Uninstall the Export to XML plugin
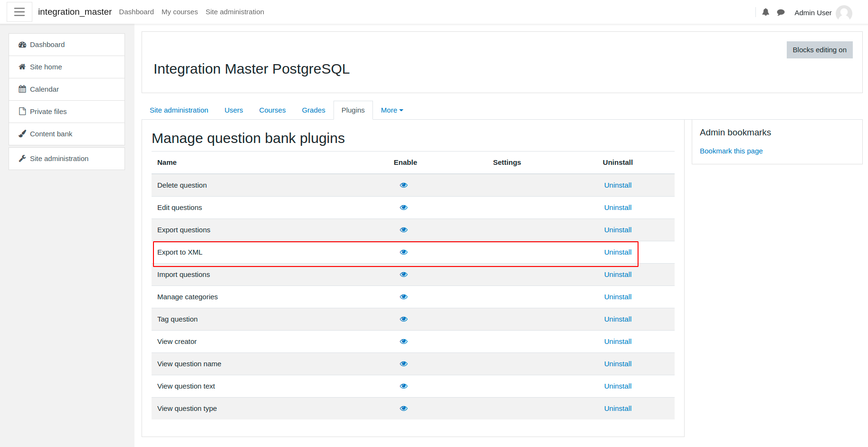 (x=618, y=252)
